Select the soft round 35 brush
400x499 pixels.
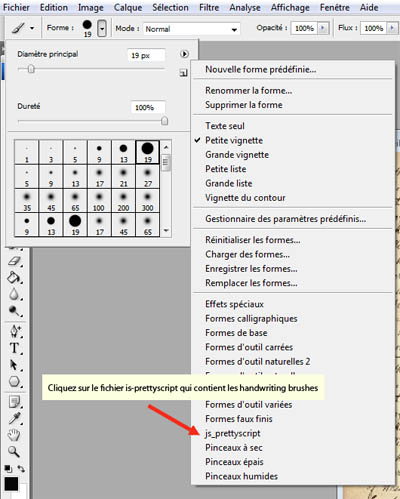tap(27, 201)
